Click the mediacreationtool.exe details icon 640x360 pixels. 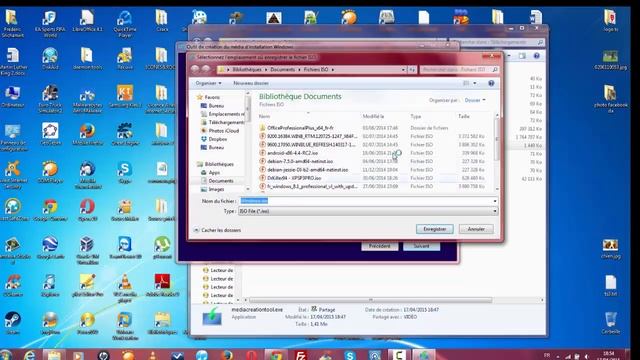pos(212,317)
